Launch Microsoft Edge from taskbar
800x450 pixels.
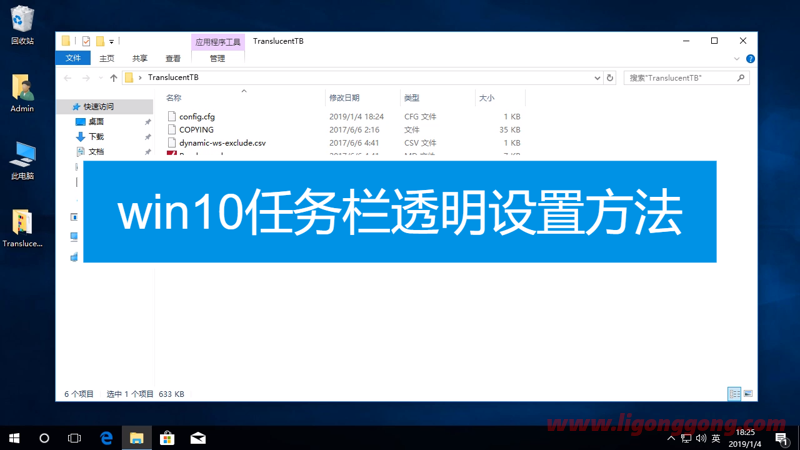tap(106, 438)
